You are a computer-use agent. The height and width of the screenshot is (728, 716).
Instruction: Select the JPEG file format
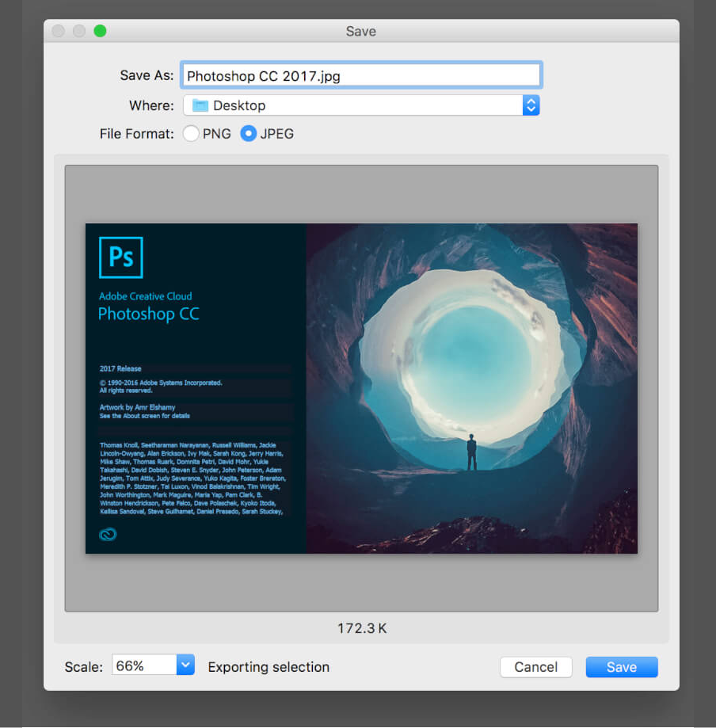point(249,134)
